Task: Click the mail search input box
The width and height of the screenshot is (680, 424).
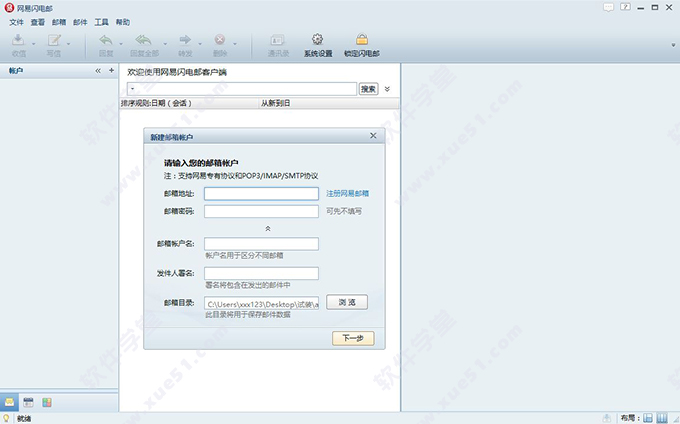Action: 242,89
